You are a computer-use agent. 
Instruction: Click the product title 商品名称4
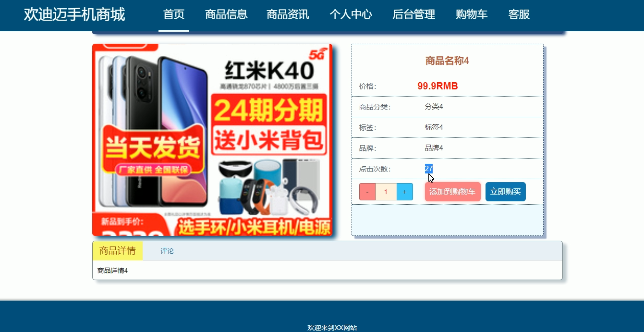[x=447, y=61]
